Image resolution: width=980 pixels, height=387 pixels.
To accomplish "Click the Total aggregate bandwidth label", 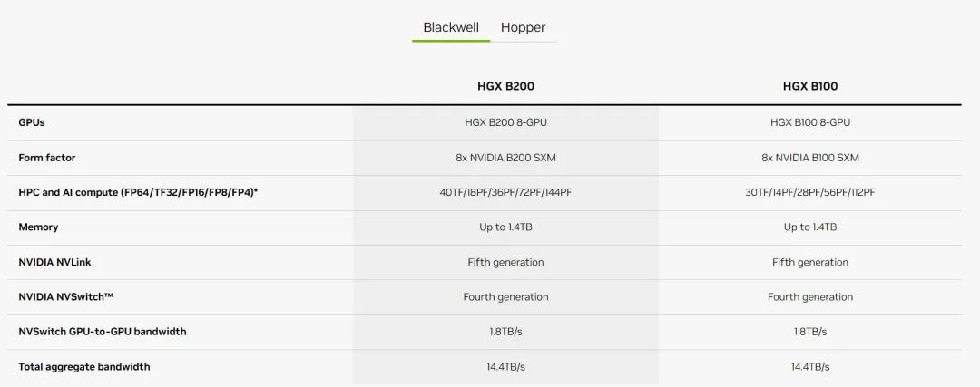I will [84, 366].
